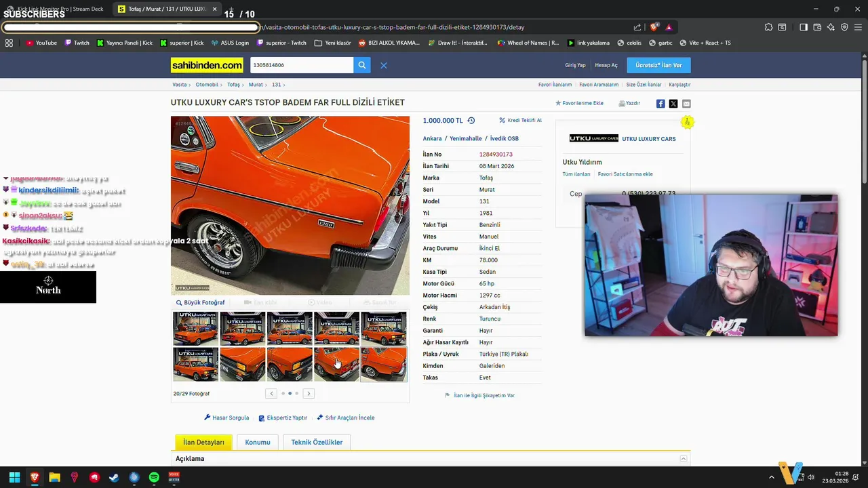Go to previous photo thumbnails page arrow
Image resolution: width=868 pixels, height=488 pixels.
click(x=271, y=393)
